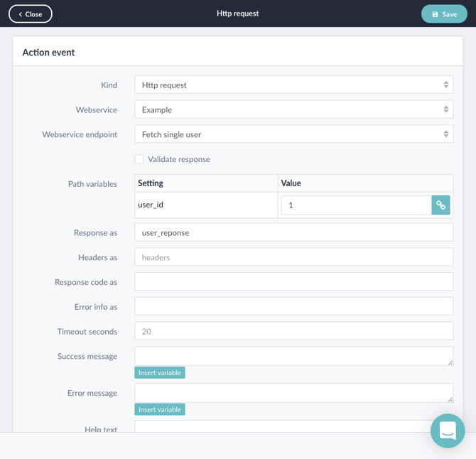Select the Response code as field
Image resolution: width=476 pixels, height=459 pixels.
tap(293, 282)
